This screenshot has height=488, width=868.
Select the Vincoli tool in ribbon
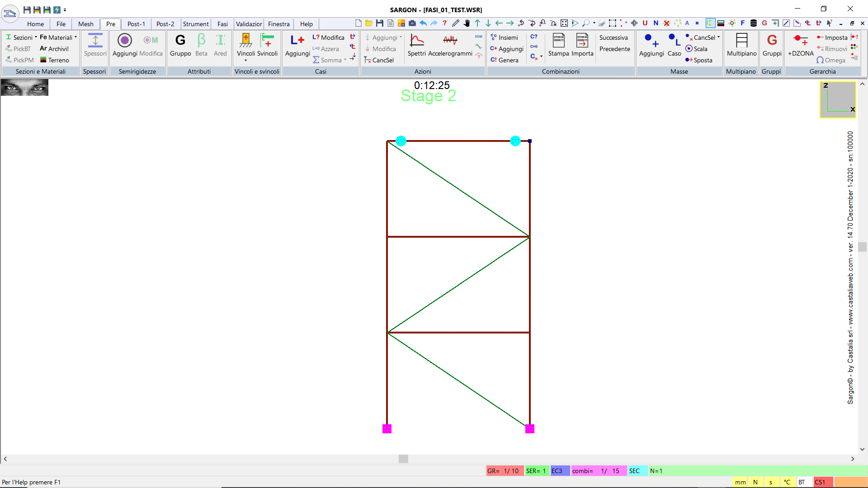(245, 45)
